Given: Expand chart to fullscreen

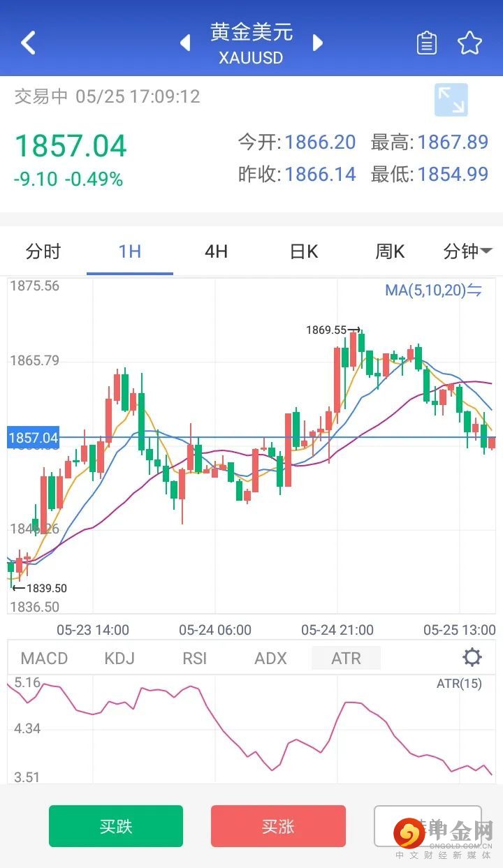Looking at the screenshot, I should 451,100.
